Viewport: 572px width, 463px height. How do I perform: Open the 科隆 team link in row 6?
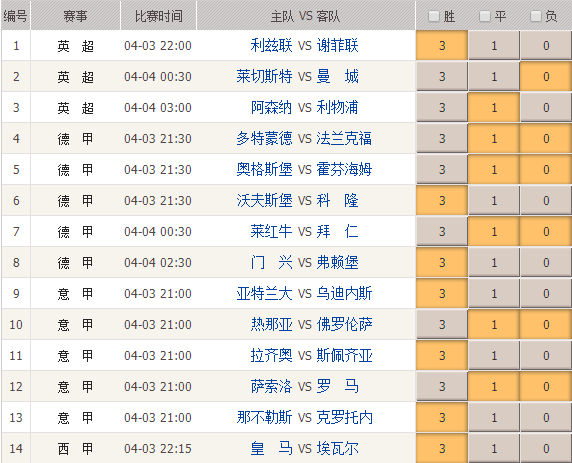click(337, 201)
